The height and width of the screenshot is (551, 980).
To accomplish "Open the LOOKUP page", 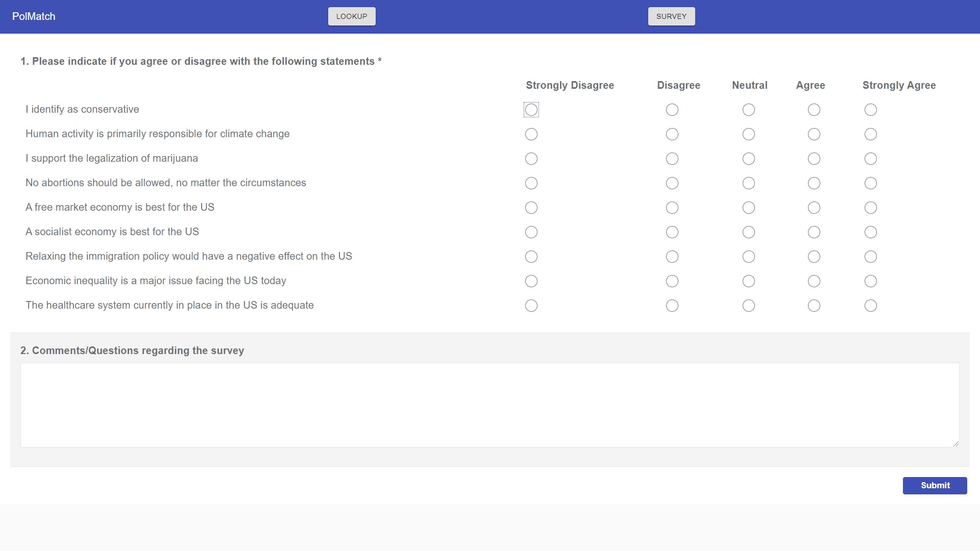I will click(351, 16).
